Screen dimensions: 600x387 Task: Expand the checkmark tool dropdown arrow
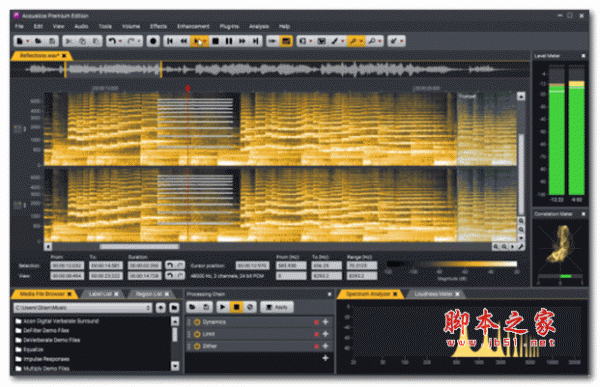pos(402,41)
